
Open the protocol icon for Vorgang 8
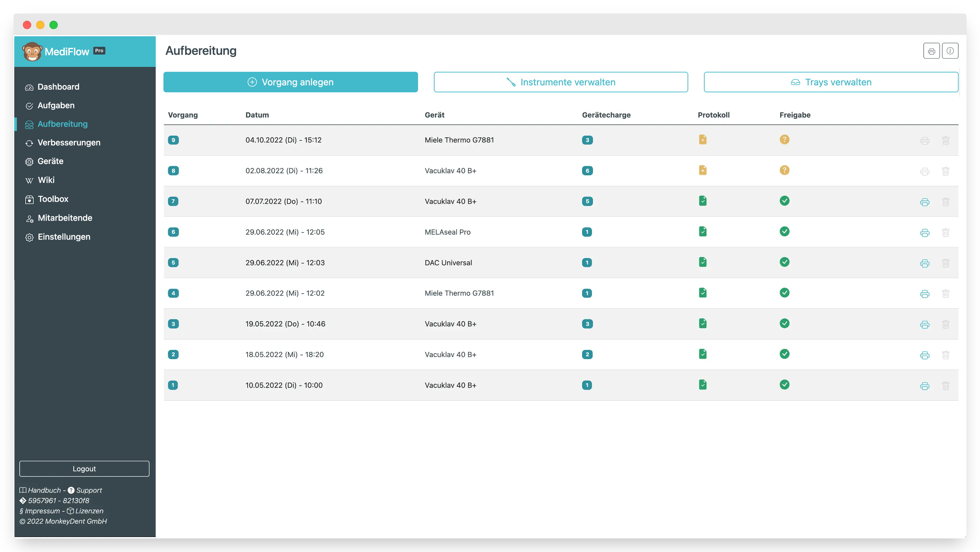(703, 170)
